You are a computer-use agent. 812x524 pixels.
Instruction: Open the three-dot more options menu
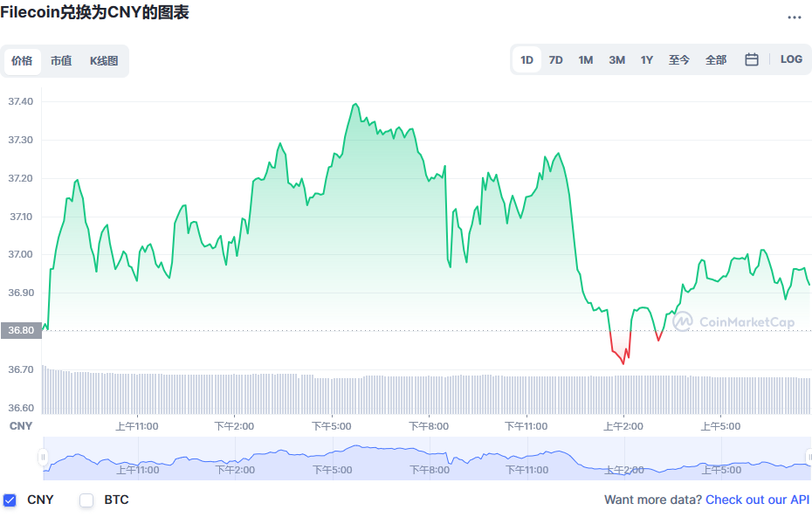(x=794, y=17)
